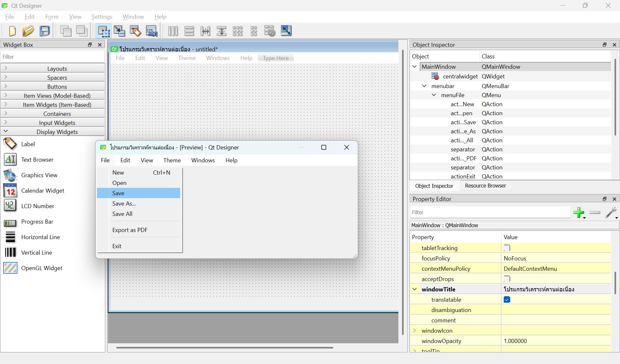This screenshot has width=620, height=364.
Task: Select the Edit Tab Order mode icon
Action: coord(151,31)
